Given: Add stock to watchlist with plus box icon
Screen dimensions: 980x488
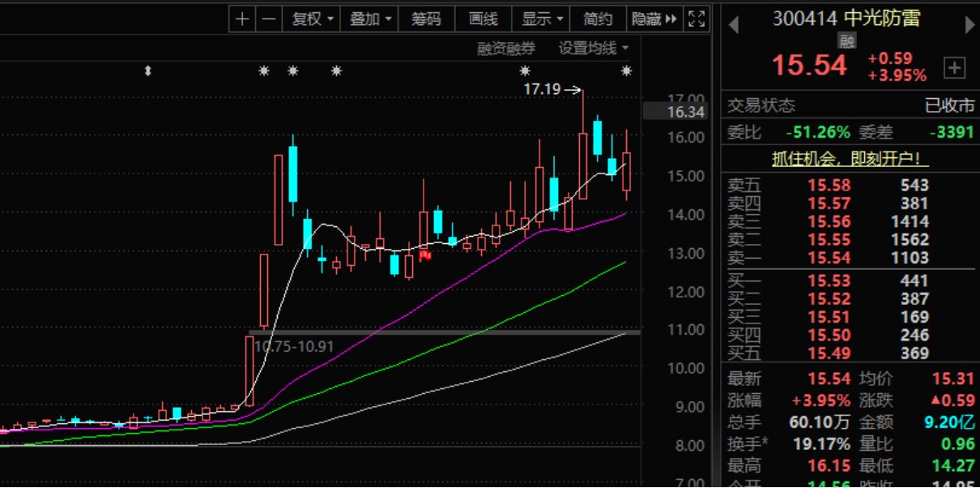Looking at the screenshot, I should 955,68.
